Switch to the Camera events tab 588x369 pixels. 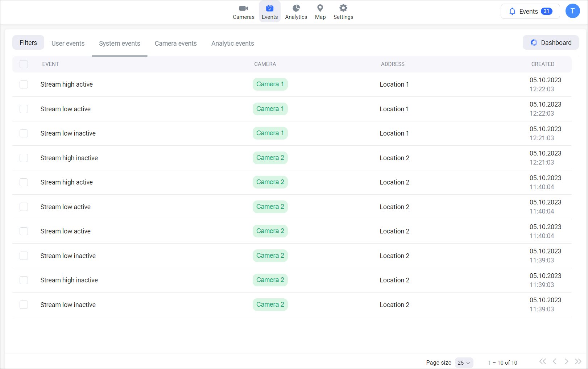(x=175, y=43)
